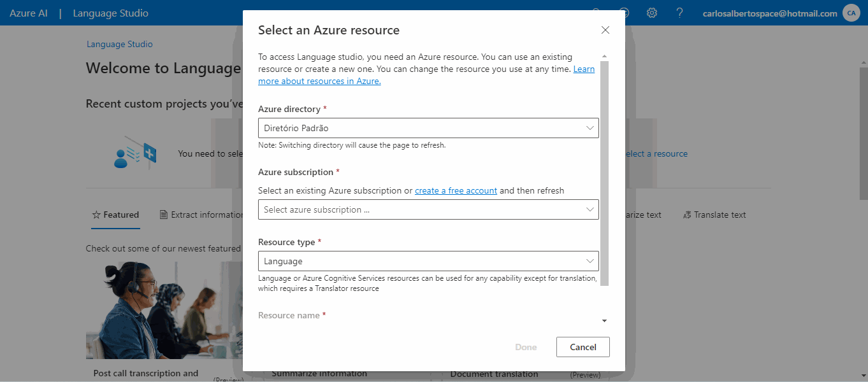
Task: Open the settings gear in header
Action: pyautogui.click(x=651, y=13)
